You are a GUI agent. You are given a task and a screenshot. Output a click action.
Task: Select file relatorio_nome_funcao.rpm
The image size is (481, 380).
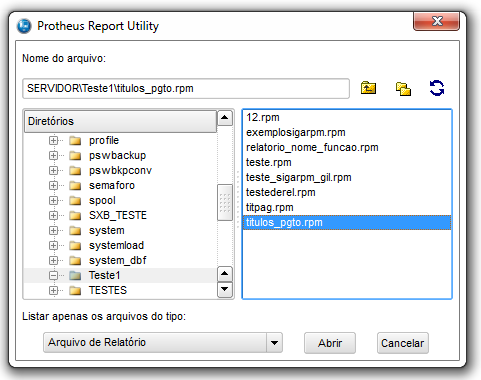point(347,148)
